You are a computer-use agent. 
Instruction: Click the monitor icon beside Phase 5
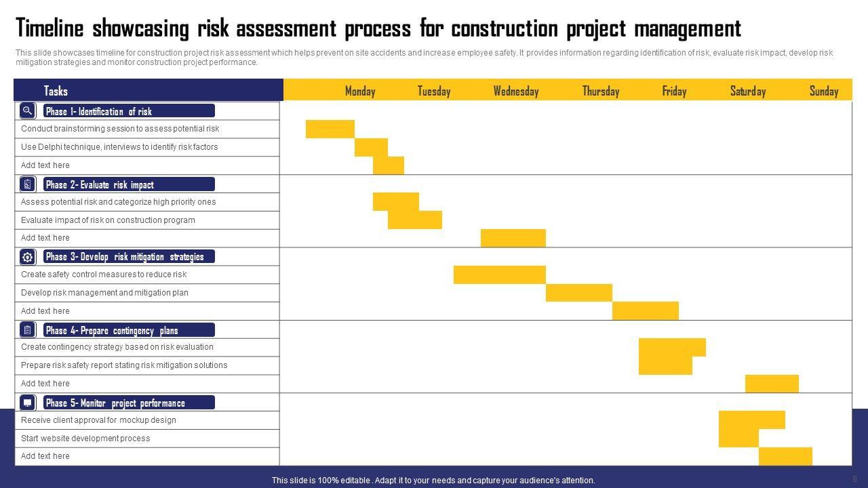tap(28, 403)
